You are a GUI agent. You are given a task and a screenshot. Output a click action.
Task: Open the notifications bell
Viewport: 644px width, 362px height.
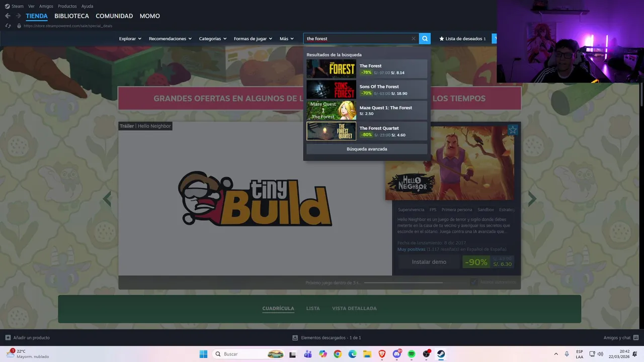click(x=635, y=354)
